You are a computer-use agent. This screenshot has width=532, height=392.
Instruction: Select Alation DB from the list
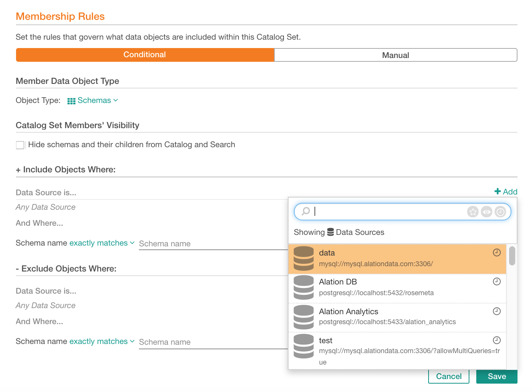click(397, 288)
